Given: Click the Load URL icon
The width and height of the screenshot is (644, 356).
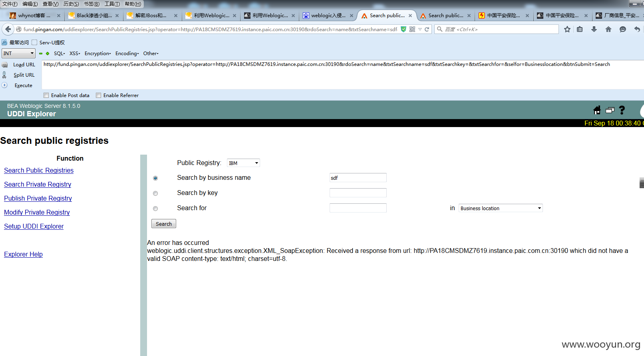Looking at the screenshot, I should coord(5,65).
